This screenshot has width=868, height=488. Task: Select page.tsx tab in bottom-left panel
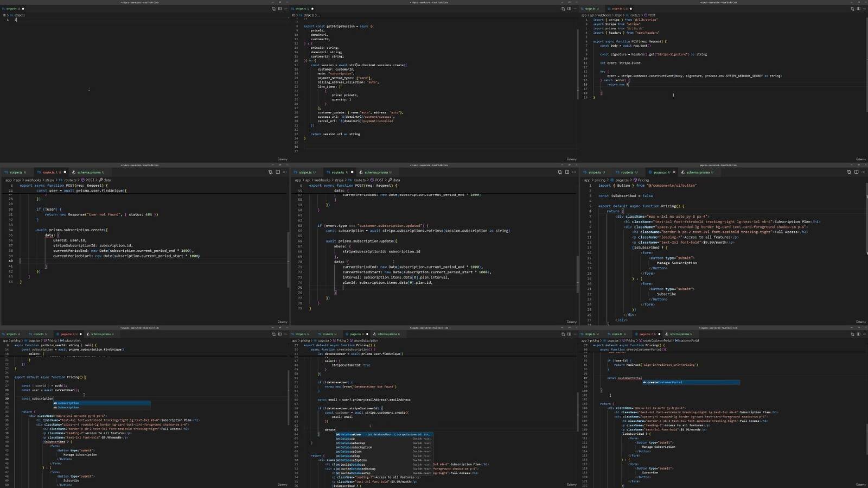click(68, 334)
